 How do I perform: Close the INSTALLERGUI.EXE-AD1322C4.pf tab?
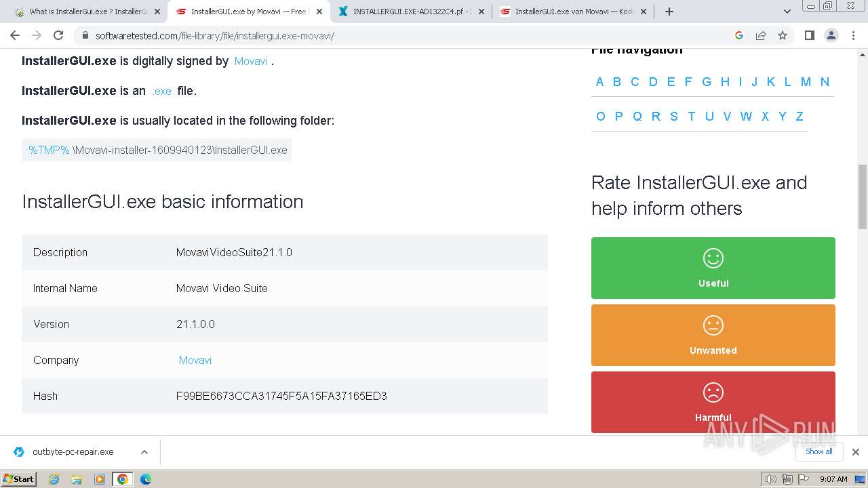(481, 12)
